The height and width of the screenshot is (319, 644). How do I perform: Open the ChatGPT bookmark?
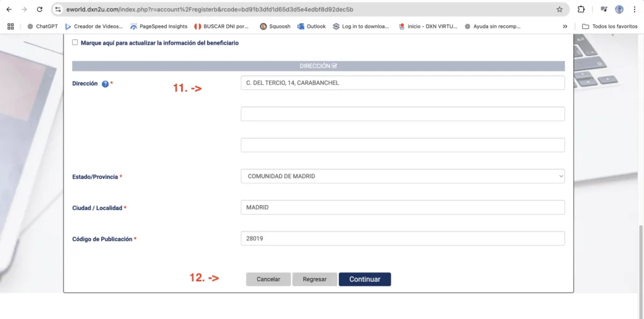pos(43,26)
